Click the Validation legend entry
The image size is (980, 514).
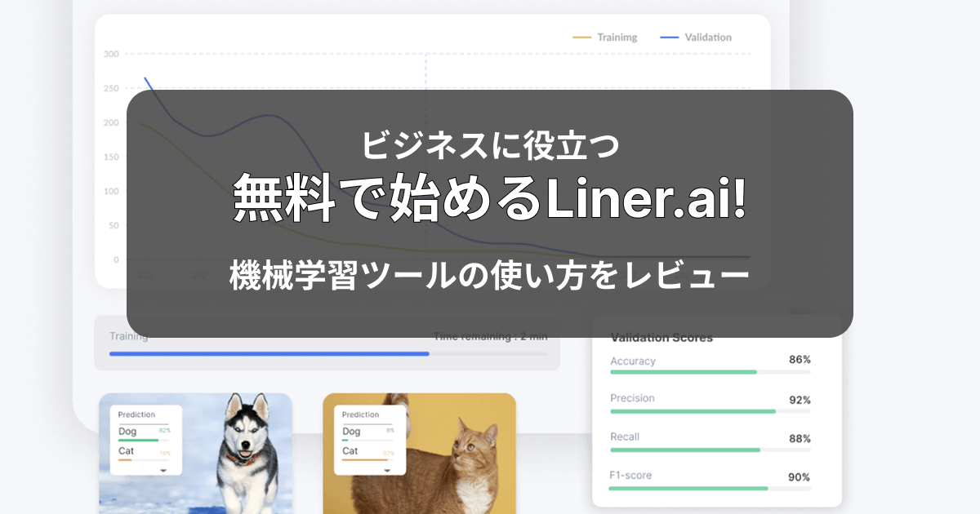[x=696, y=38]
